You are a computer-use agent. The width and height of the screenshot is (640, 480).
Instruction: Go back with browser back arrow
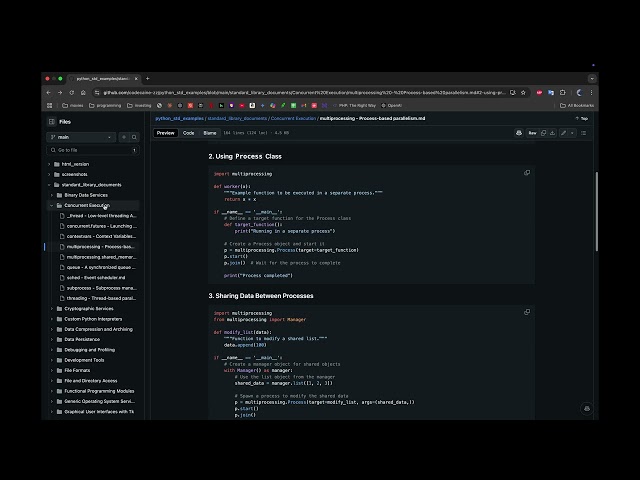pyautogui.click(x=49, y=93)
